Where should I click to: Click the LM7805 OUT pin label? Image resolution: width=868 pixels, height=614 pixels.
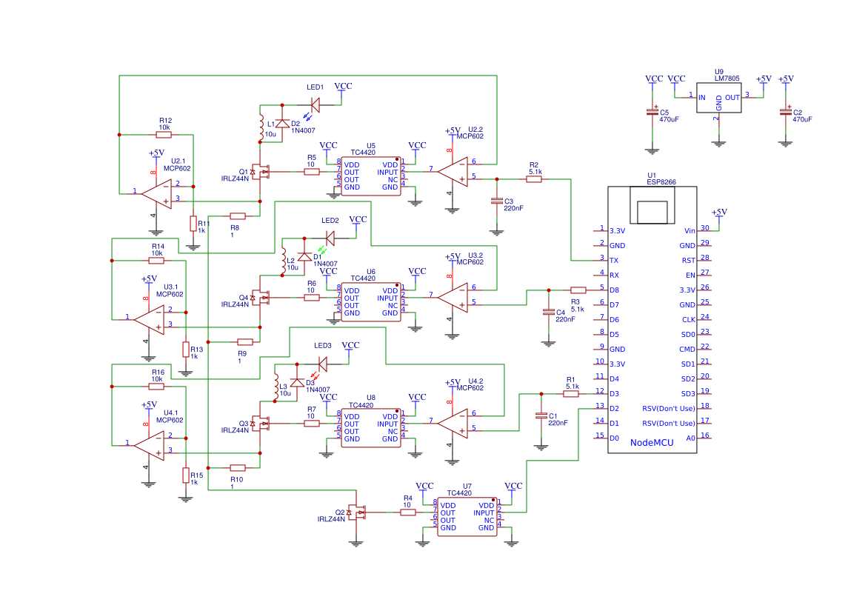(x=732, y=98)
